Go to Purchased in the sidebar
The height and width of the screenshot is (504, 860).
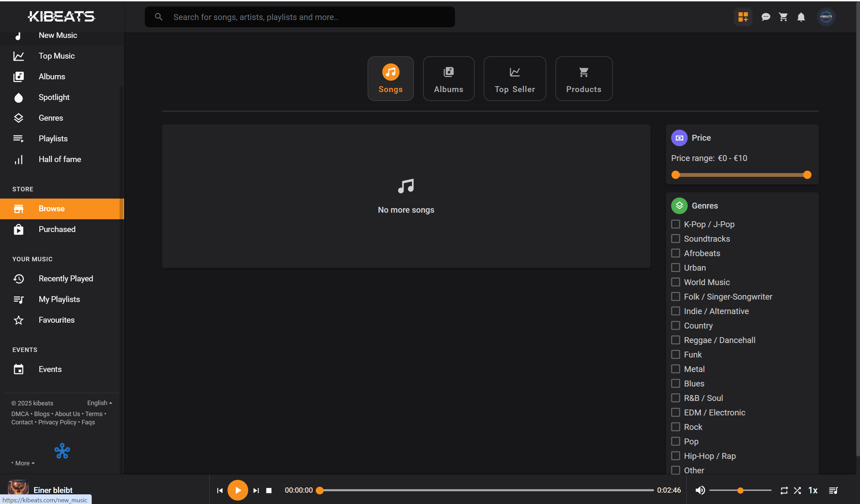57,229
